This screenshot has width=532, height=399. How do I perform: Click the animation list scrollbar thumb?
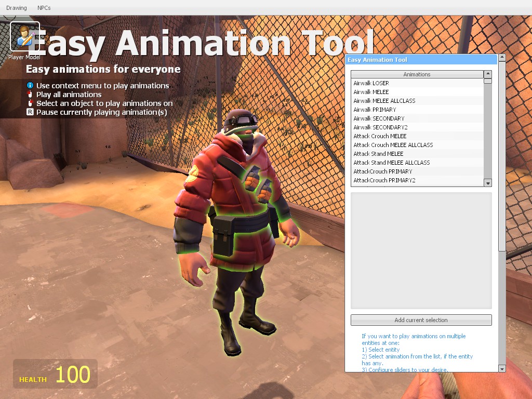(x=487, y=81)
